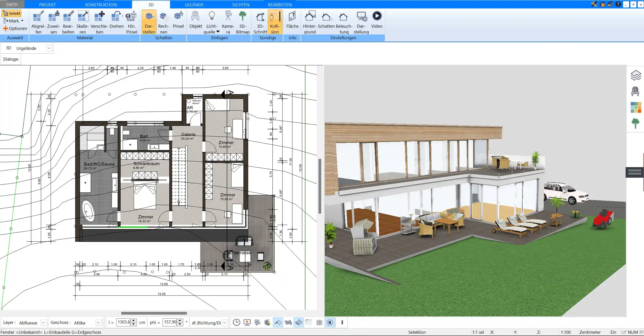644x336 pixels.
Task: Expand the Geschoss Attika dropdown
Action: click(98, 323)
